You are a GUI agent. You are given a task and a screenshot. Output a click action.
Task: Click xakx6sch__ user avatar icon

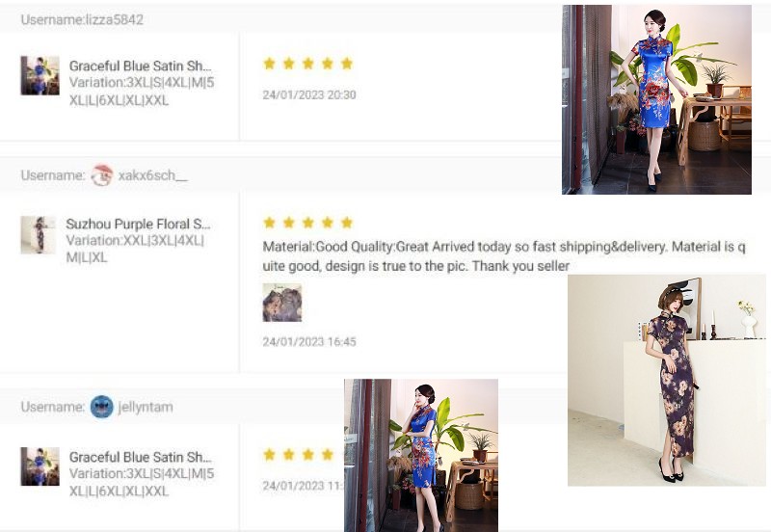[102, 175]
